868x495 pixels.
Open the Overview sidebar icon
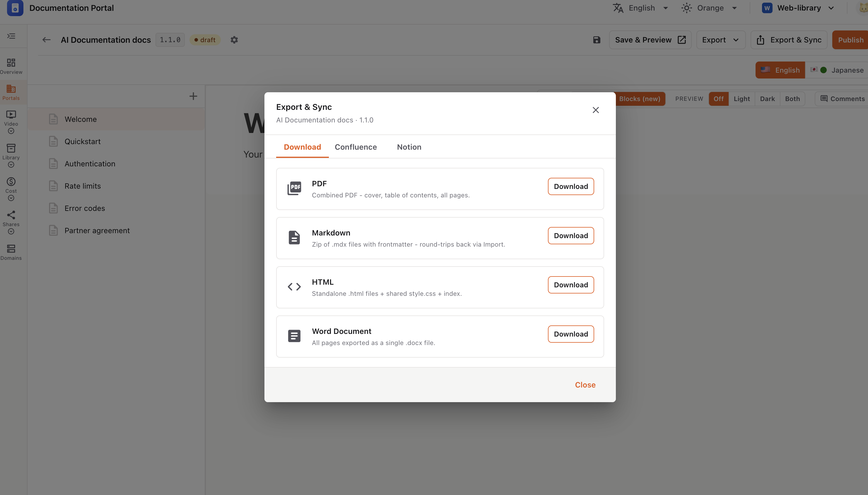(x=11, y=66)
